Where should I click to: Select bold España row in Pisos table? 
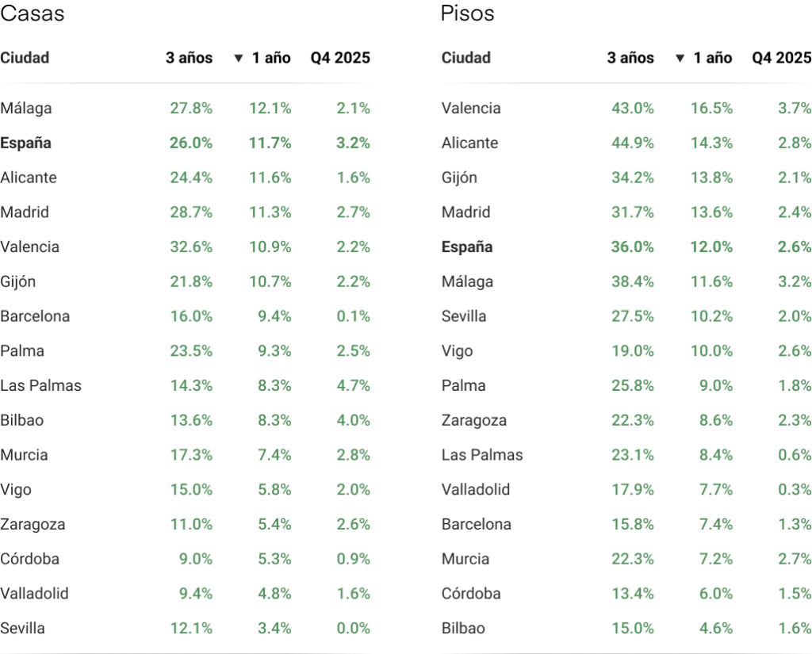[x=467, y=247]
